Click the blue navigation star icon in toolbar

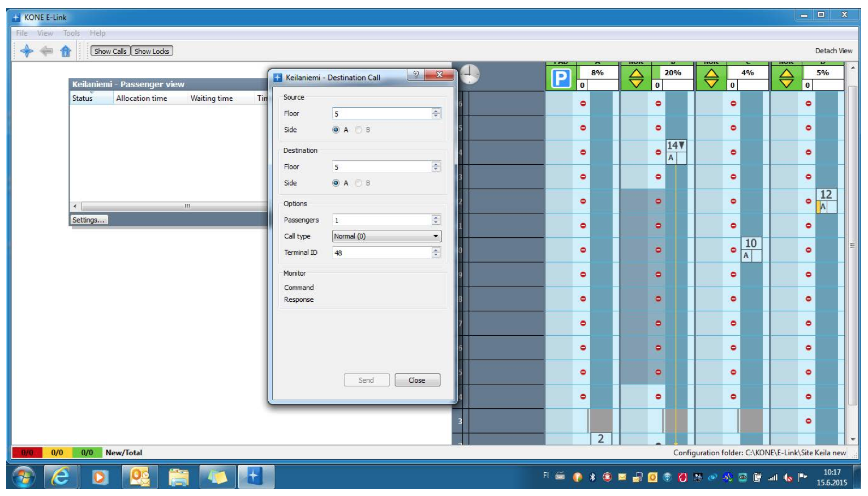click(26, 51)
